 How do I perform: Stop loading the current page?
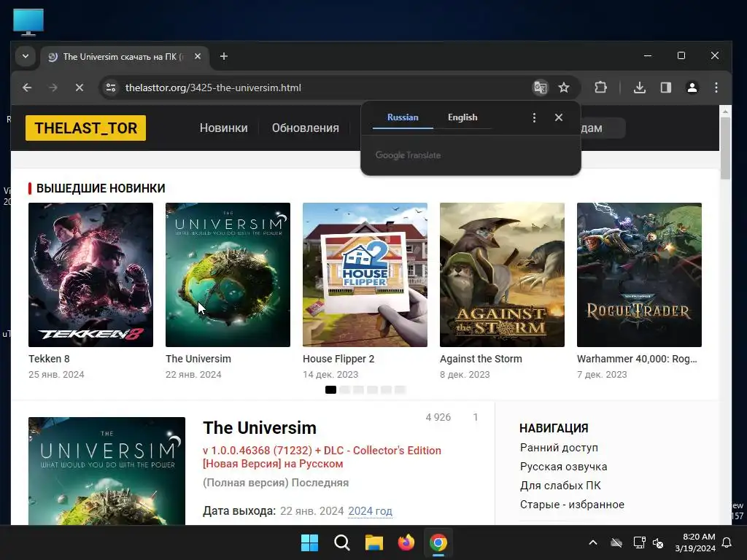tap(80, 87)
